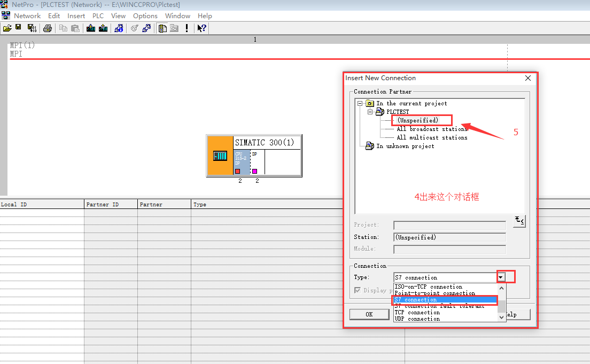Viewport: 590px width, 364px height.
Task: Choose Point-to-point connection from list
Action: coord(434,293)
